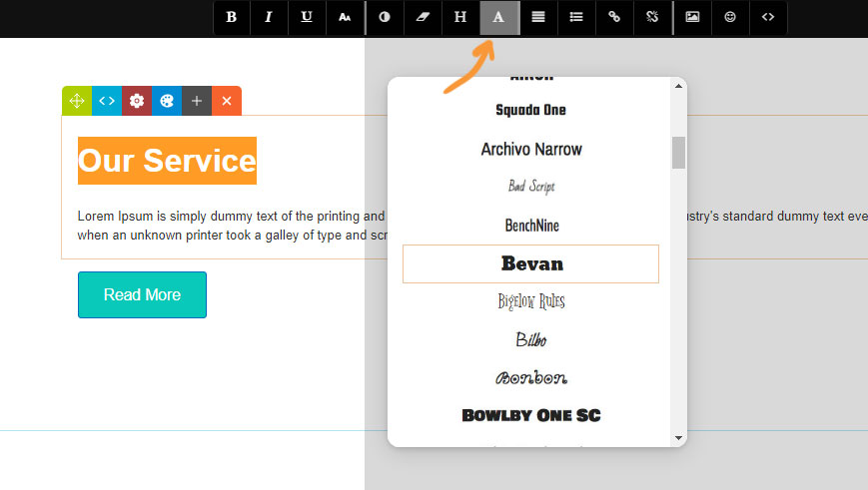
Task: Open the block color palette icon
Action: [167, 101]
